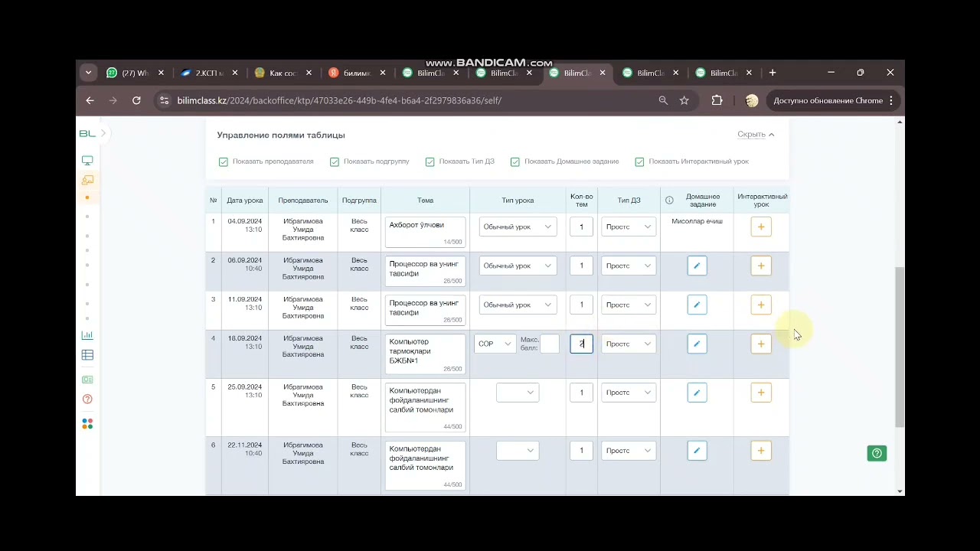This screenshot has height=551, width=980.
Task: Open a new browser tab
Action: [773, 73]
